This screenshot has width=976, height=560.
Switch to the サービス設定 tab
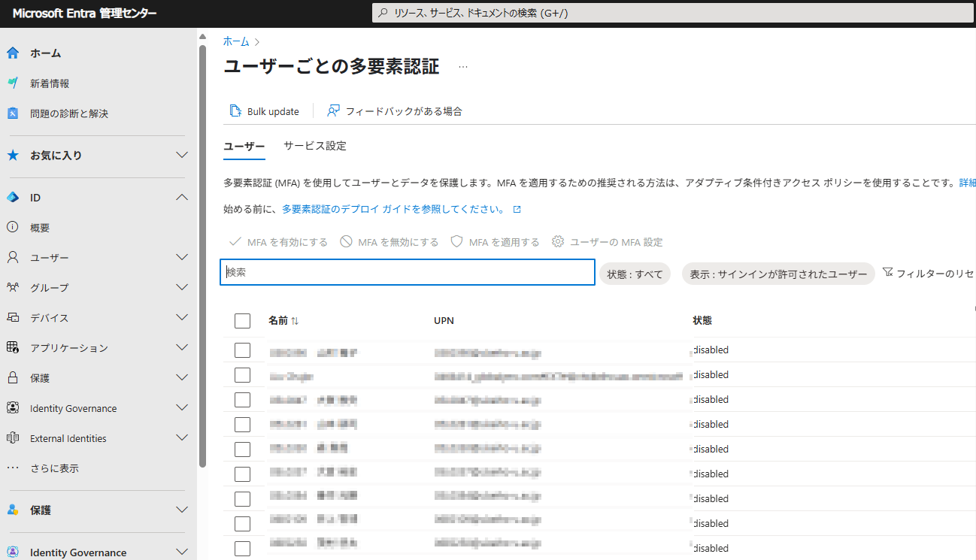[x=314, y=146]
